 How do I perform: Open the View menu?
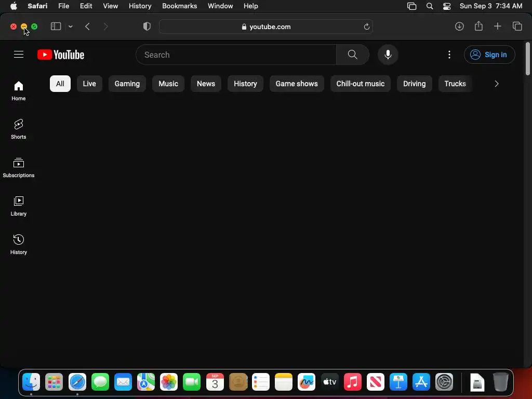(110, 6)
